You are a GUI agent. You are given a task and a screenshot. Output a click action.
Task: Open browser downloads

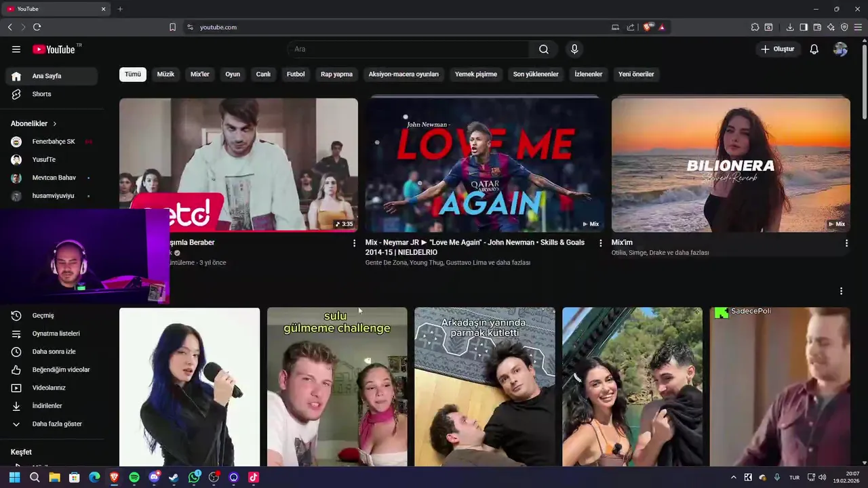point(790,27)
